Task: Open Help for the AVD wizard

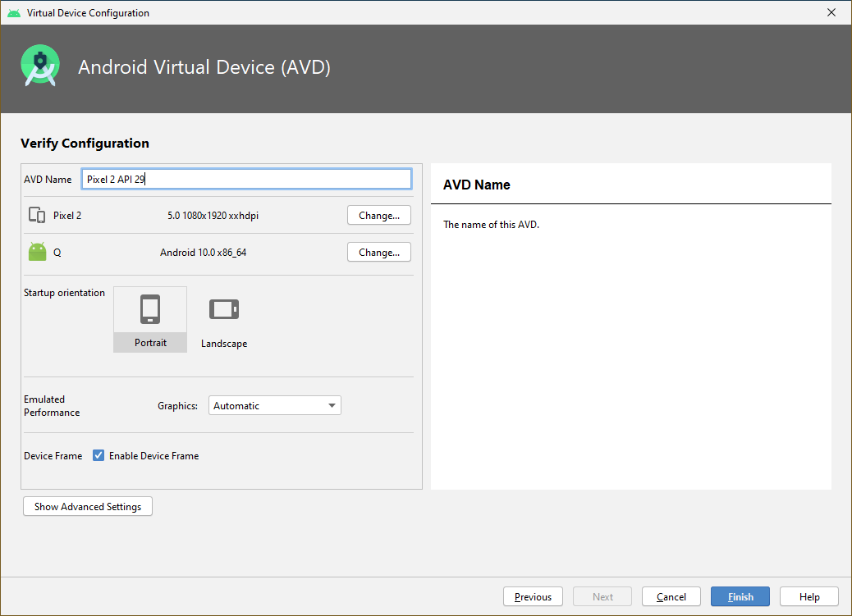Action: [809, 596]
